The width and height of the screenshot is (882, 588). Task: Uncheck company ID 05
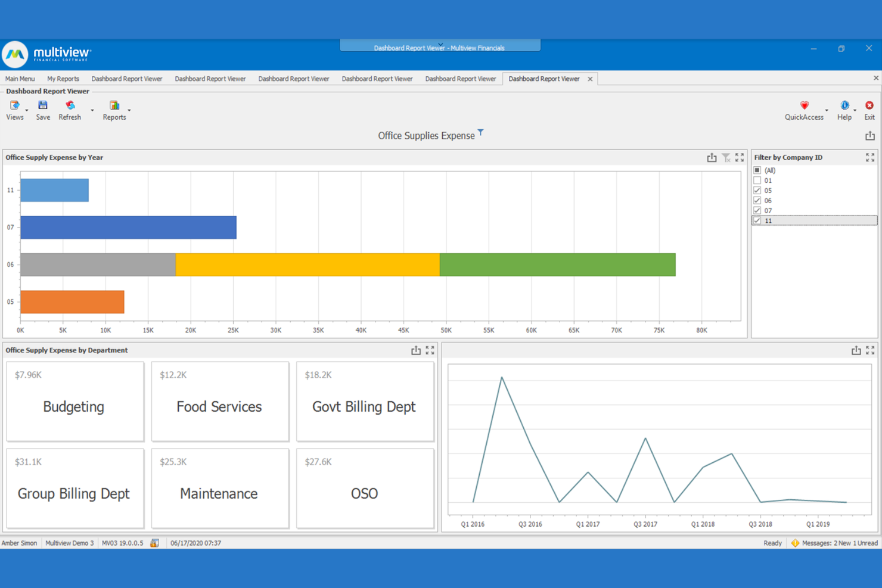click(x=757, y=191)
